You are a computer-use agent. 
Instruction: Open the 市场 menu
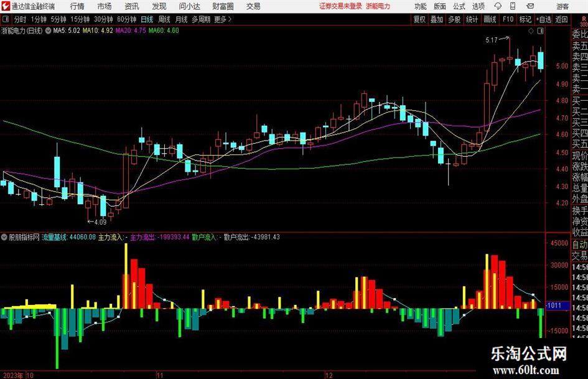click(105, 6)
